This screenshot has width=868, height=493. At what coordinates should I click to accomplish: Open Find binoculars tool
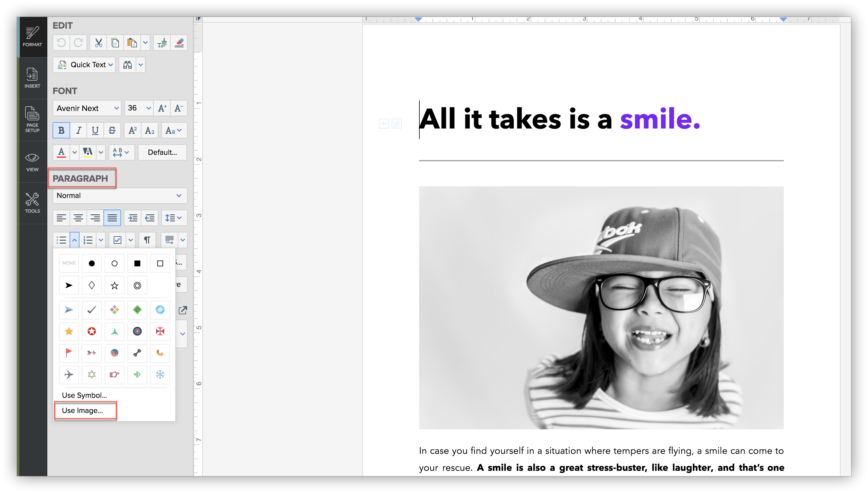(127, 65)
